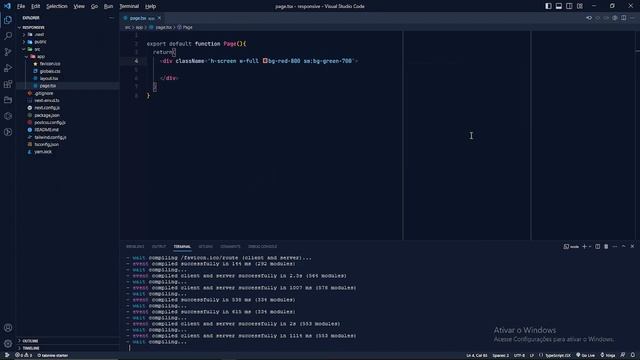The image size is (640, 360).
Task: Expand the .next folder
Action: pos(24,35)
